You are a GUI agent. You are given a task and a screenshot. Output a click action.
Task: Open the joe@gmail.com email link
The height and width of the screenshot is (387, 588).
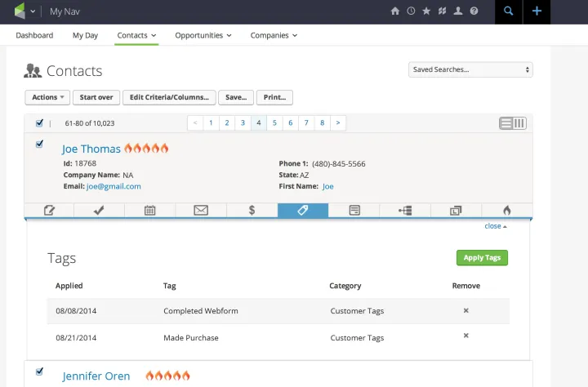coord(114,186)
